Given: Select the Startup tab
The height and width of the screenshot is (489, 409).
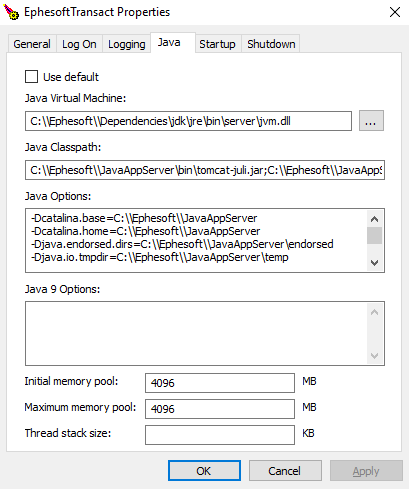Looking at the screenshot, I should pyautogui.click(x=217, y=44).
